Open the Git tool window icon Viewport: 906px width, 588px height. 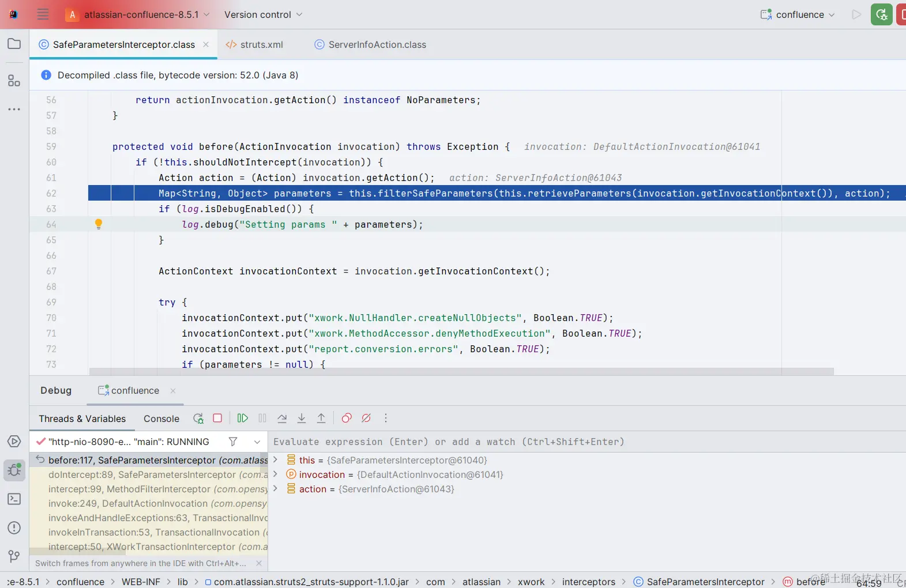click(x=14, y=556)
